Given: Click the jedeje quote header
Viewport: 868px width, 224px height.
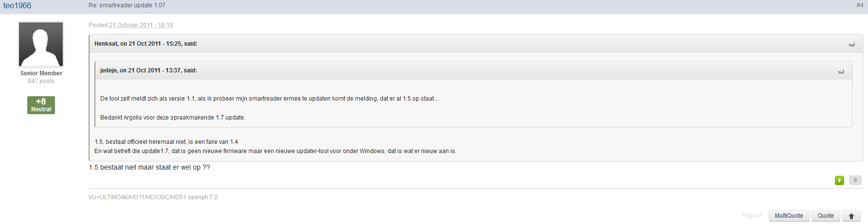Looking at the screenshot, I should tap(148, 70).
